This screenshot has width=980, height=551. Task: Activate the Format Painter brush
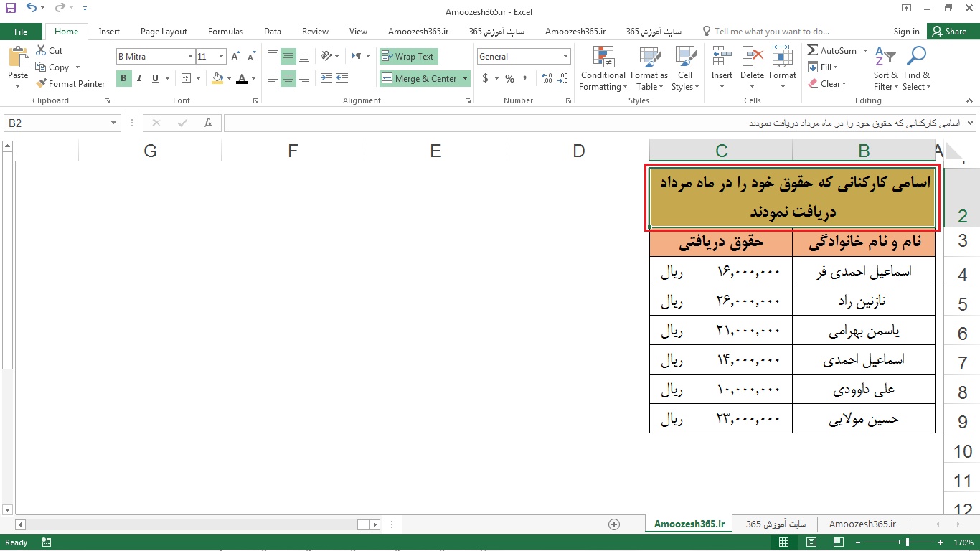click(x=41, y=84)
